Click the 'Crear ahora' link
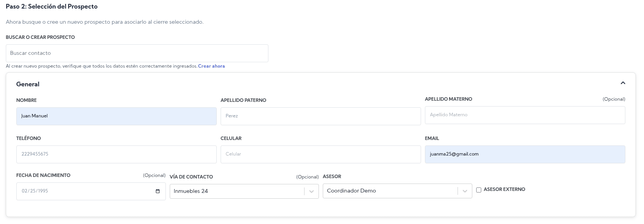 point(211,66)
